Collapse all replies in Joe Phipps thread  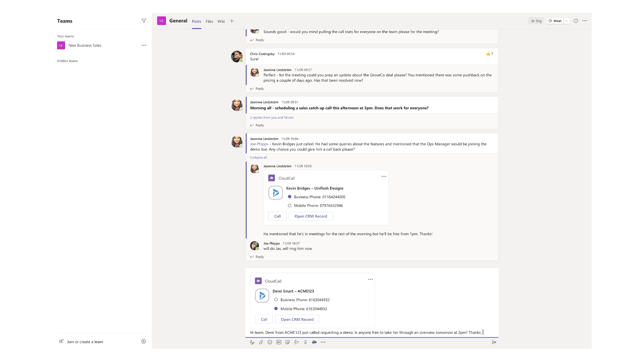[258, 157]
